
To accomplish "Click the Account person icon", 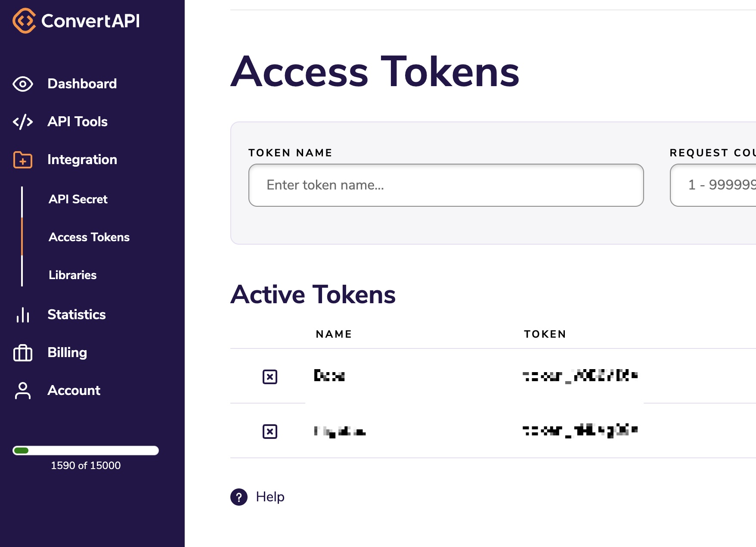I will pos(23,391).
